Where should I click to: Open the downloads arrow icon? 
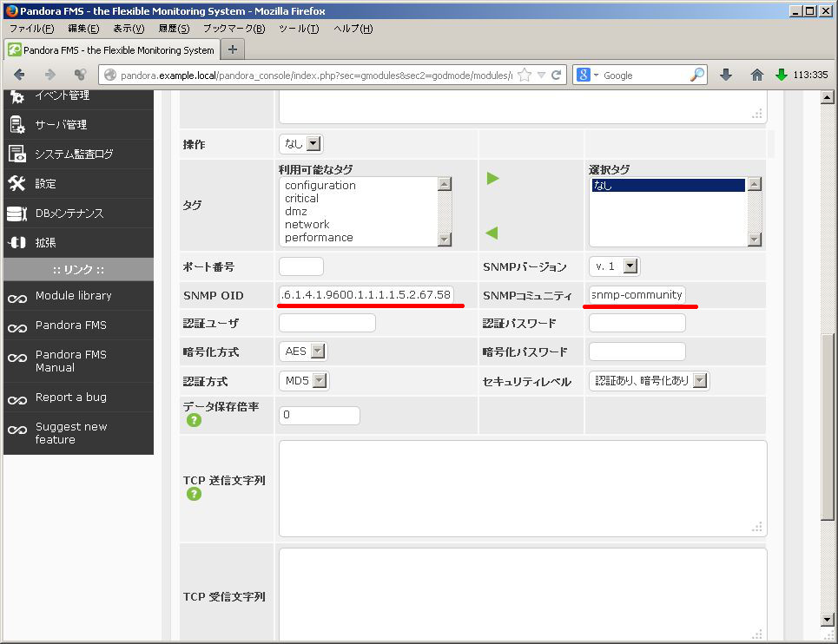726,75
